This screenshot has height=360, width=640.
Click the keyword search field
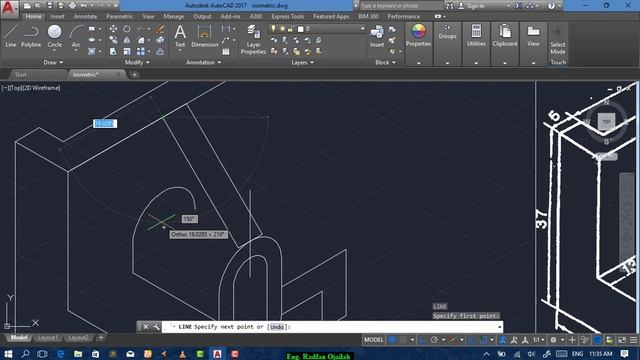401,6
